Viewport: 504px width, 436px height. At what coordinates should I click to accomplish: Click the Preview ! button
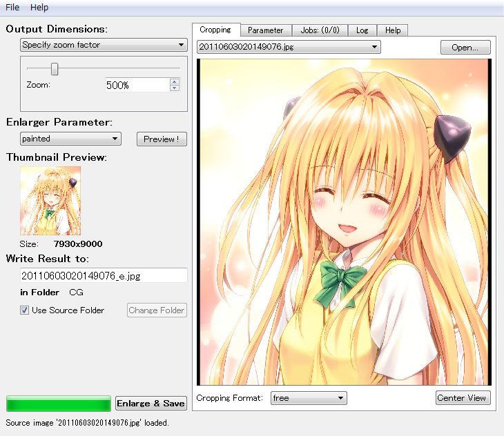(162, 139)
